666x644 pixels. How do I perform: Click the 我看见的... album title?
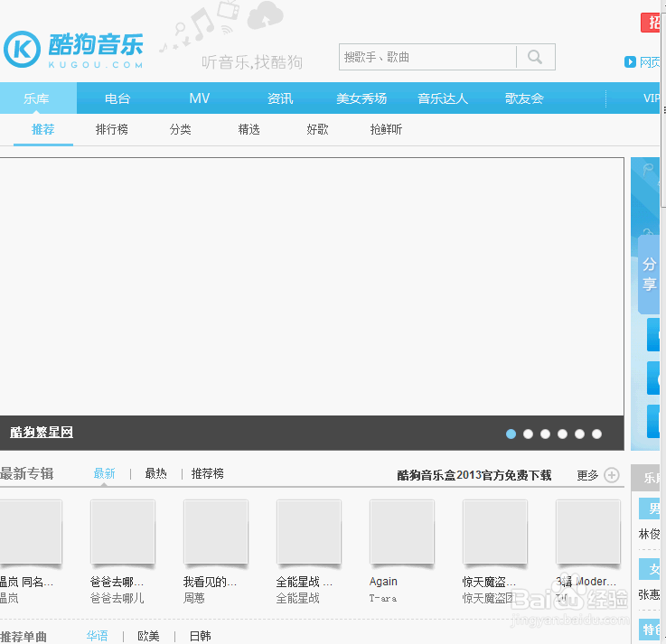(210, 582)
